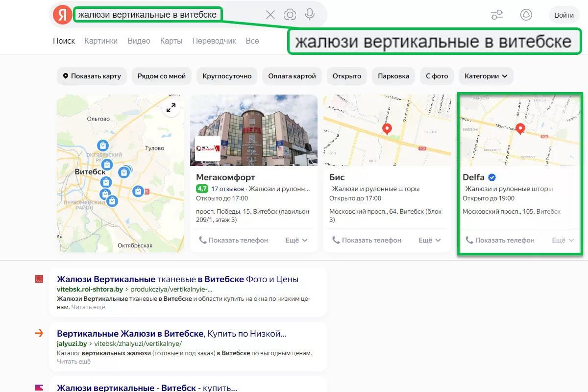Toggle the Открыто filter chip
Screen dimensions: 588x392
(x=346, y=76)
